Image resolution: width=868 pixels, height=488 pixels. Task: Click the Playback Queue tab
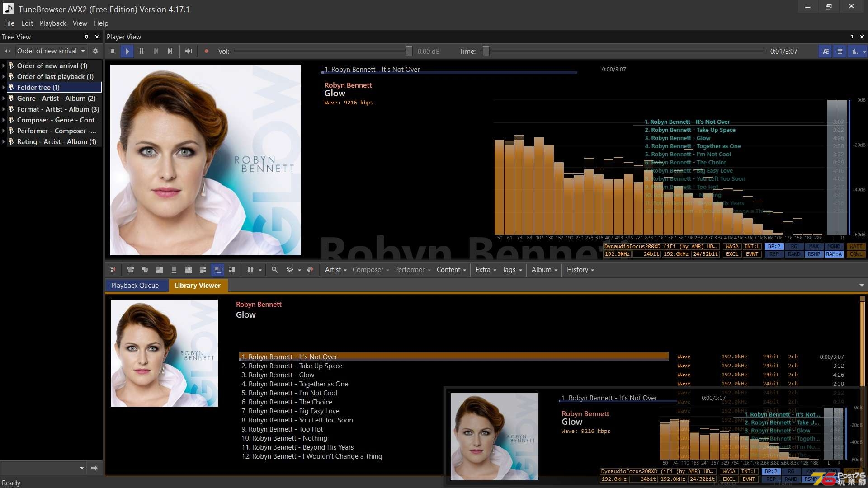[135, 286]
